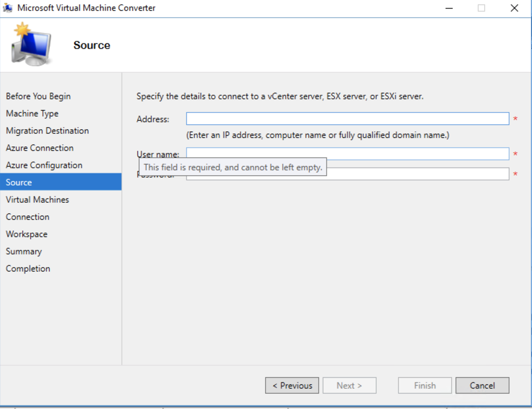Go back with the Previous button

click(292, 385)
